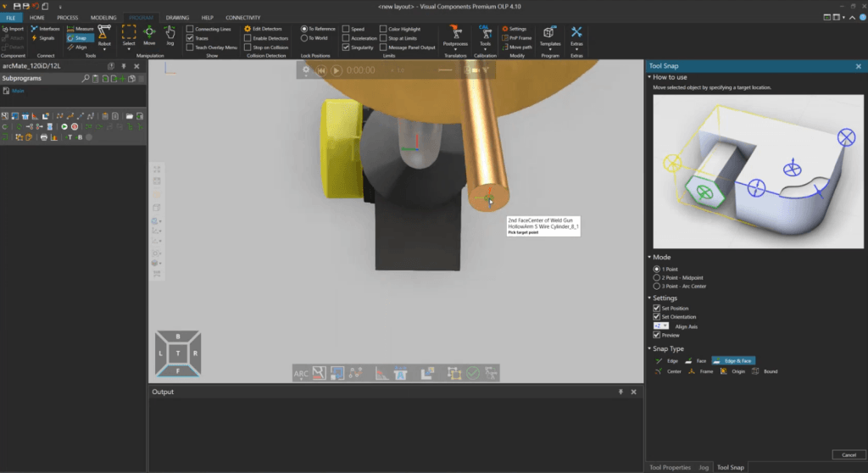Enable the Connecting Lines checkbox
868x473 pixels.
pos(189,29)
